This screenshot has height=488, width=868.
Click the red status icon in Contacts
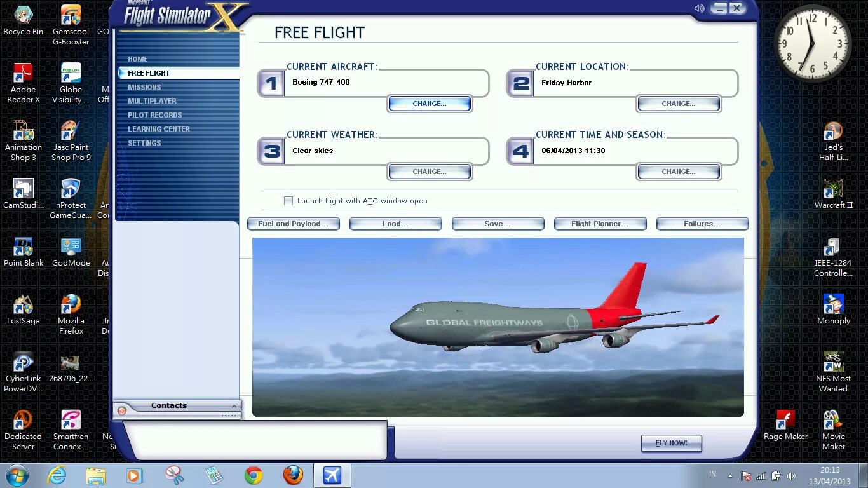coord(122,410)
